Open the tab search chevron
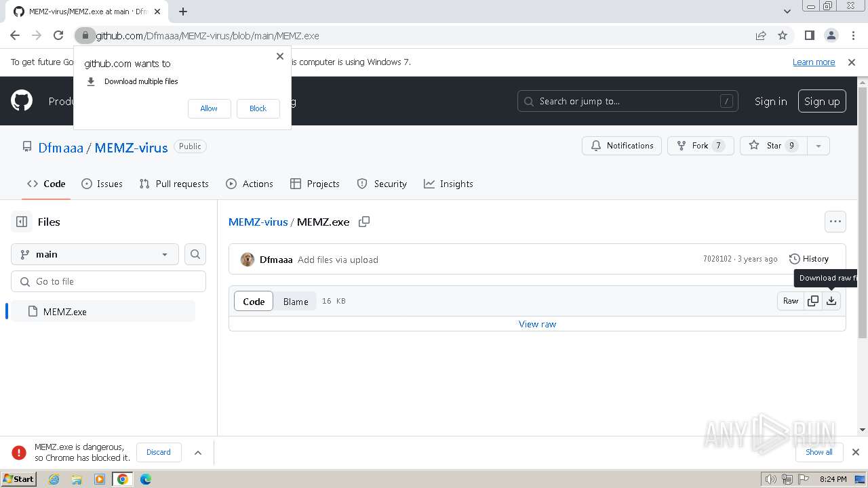Screen dimensions: 868x488 coord(787,12)
